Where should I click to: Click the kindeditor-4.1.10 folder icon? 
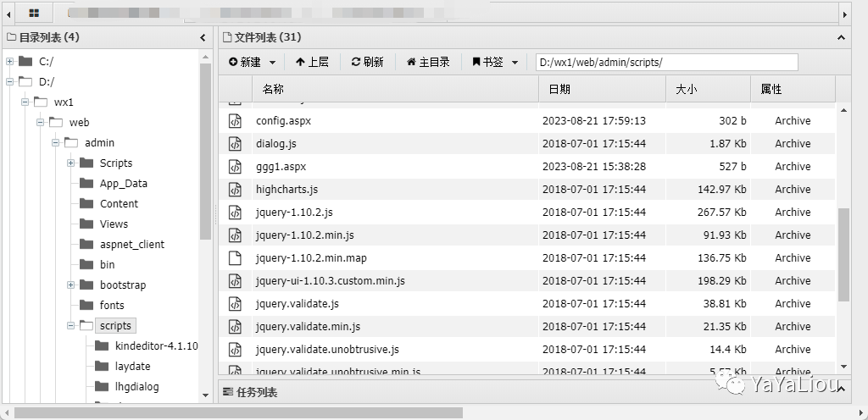coord(102,346)
